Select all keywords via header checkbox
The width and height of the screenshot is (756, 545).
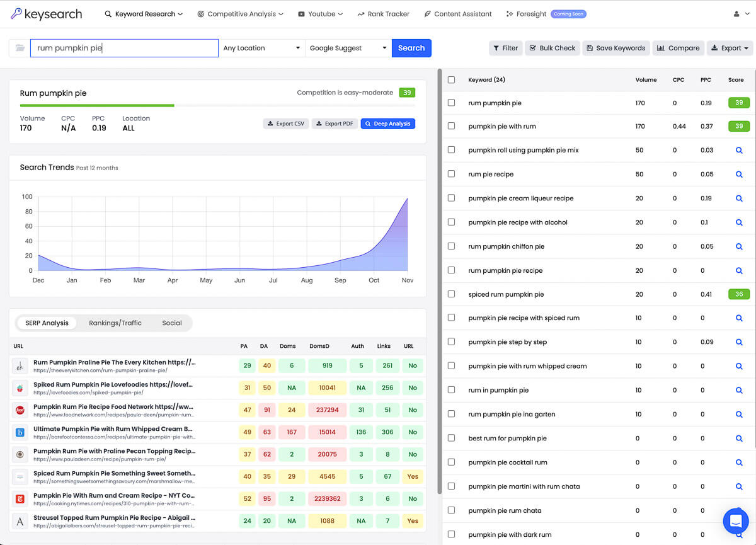click(x=452, y=79)
